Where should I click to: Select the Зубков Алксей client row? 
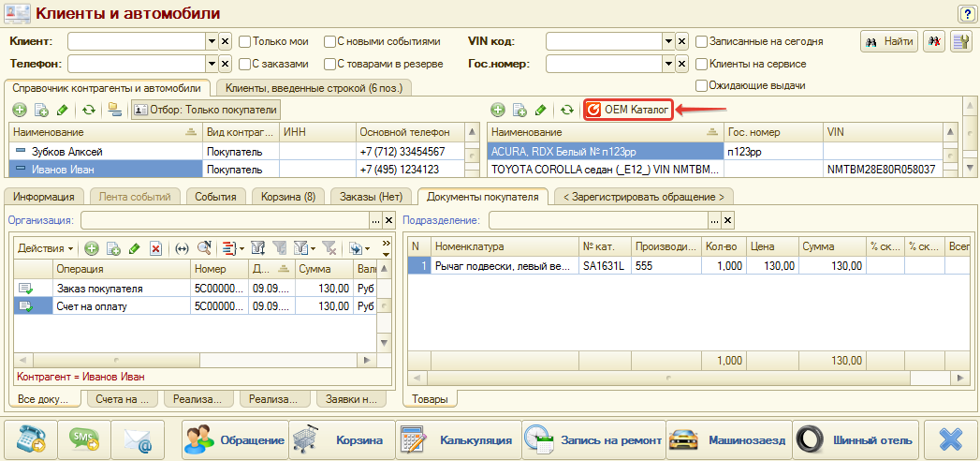point(238,152)
